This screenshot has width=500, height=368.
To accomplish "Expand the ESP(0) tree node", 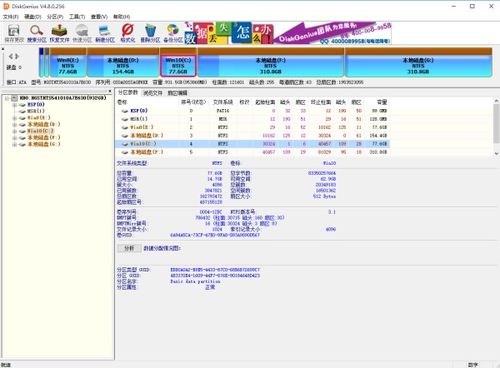I will tap(14, 105).
